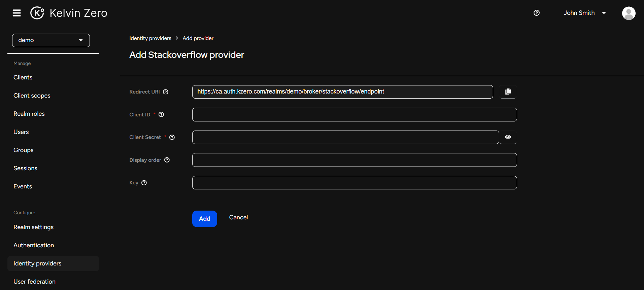The height and width of the screenshot is (290, 644).
Task: Go to Authentication settings
Action: (34, 245)
